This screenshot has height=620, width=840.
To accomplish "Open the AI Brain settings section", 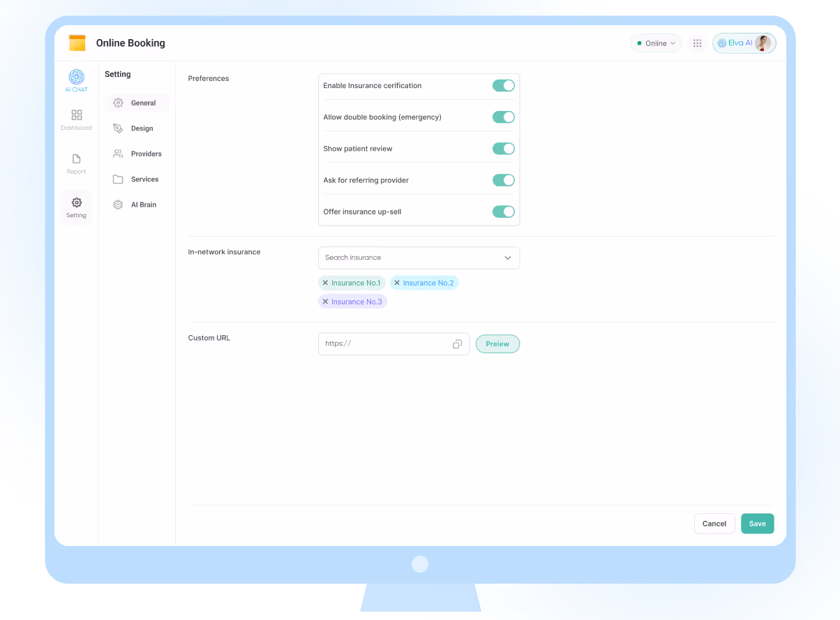I will (144, 204).
